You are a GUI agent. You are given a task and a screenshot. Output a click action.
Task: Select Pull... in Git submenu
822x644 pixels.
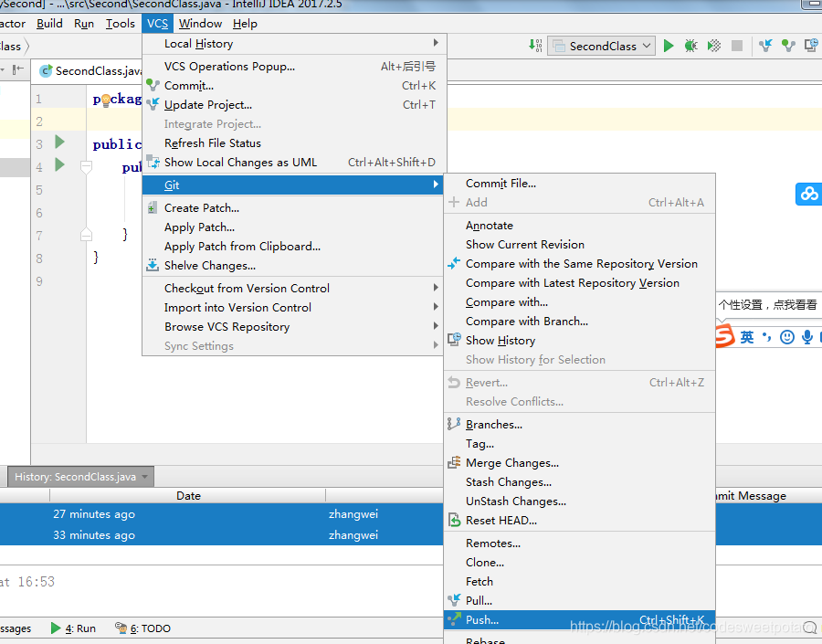click(x=579, y=601)
